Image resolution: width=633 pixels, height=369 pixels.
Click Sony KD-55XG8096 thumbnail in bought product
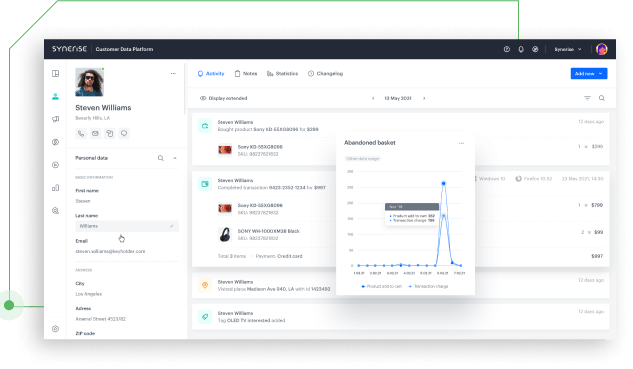pos(225,150)
